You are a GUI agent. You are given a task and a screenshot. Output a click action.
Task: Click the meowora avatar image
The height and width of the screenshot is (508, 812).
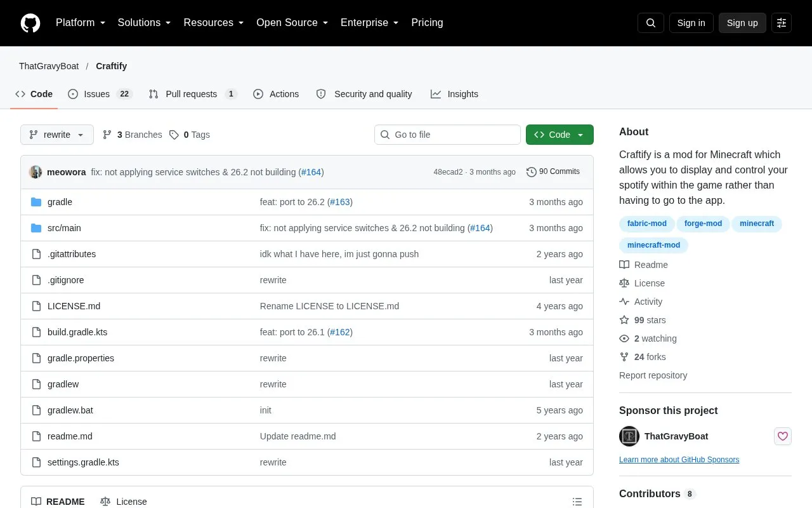click(36, 172)
